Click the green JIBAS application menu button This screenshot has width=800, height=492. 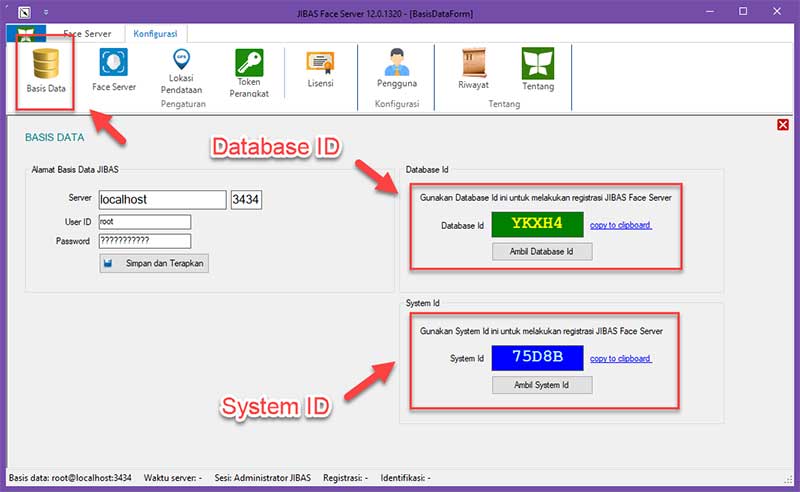point(26,34)
